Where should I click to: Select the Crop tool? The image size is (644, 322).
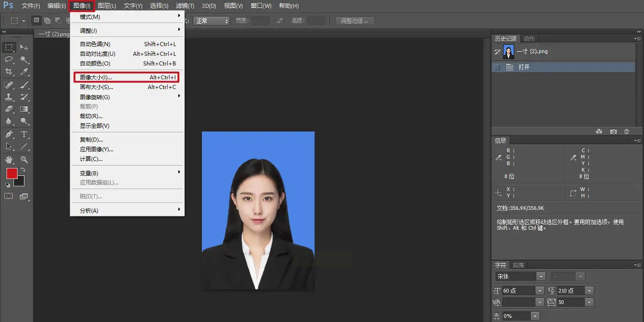pyautogui.click(x=9, y=72)
